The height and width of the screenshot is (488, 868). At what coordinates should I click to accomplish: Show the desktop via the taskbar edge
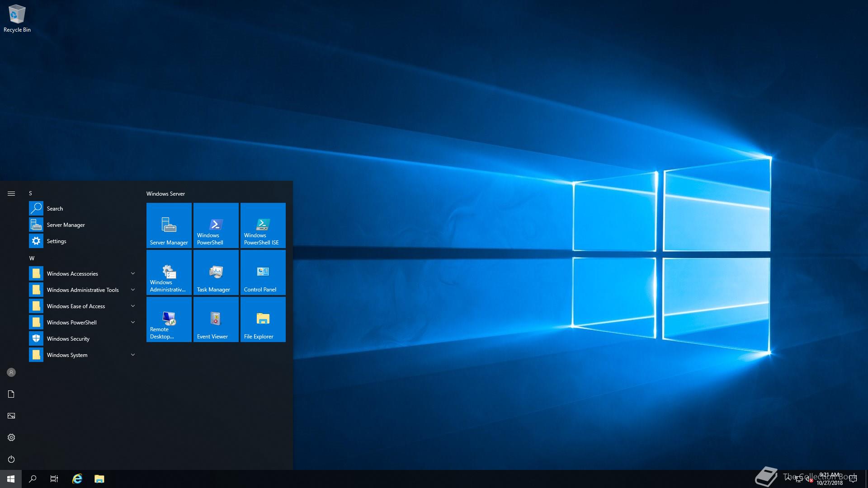click(x=866, y=479)
